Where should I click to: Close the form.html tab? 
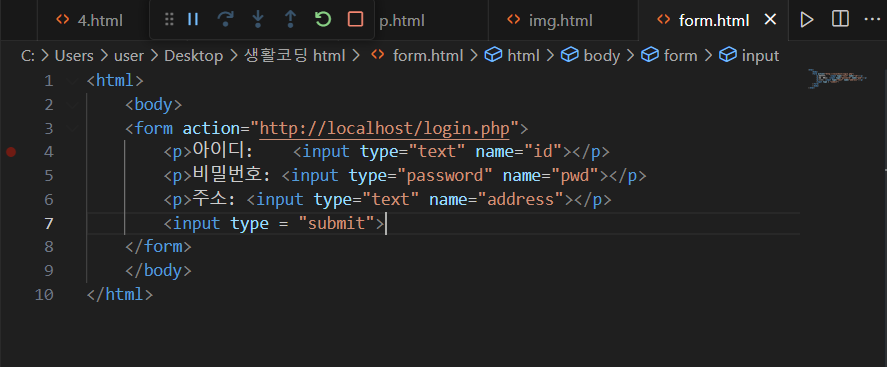pyautogui.click(x=770, y=20)
